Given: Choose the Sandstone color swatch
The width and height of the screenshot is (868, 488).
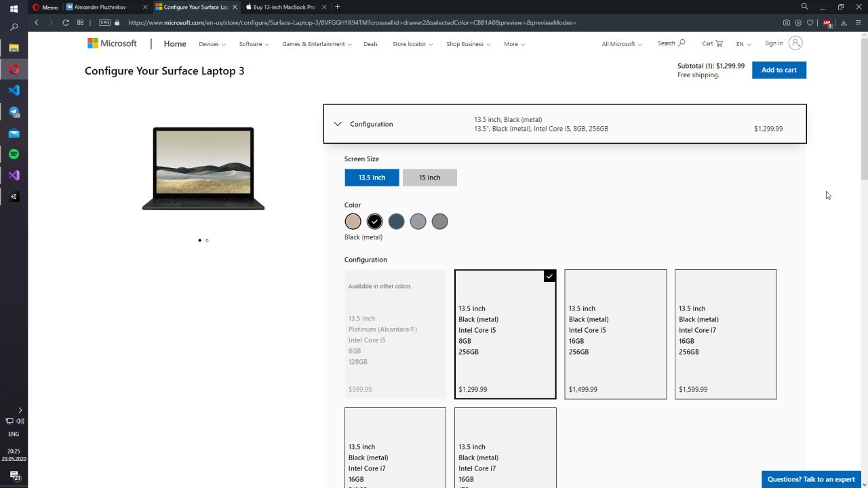Looking at the screenshot, I should pyautogui.click(x=353, y=222).
